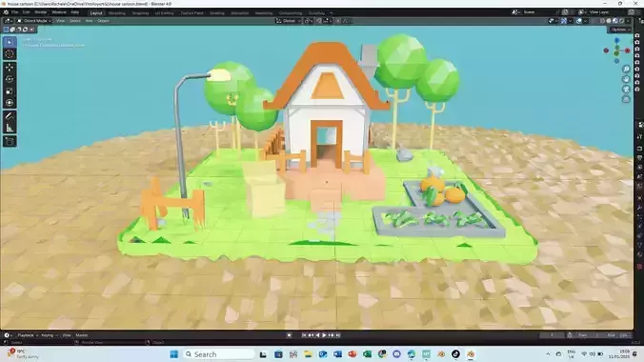Click the green Y axis on navigation gizmo
Screen dimensions: 644x362
coord(616,53)
